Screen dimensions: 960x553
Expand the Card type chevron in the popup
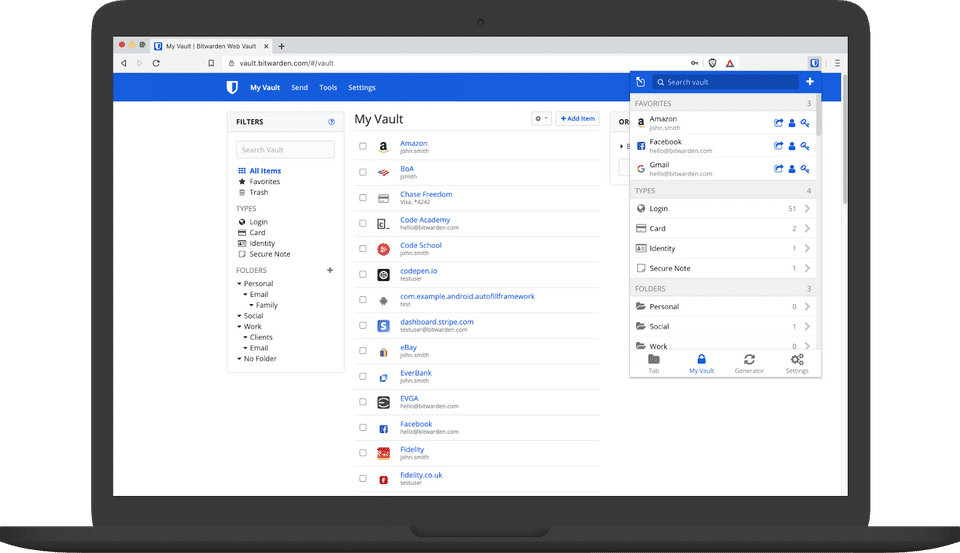(x=808, y=228)
